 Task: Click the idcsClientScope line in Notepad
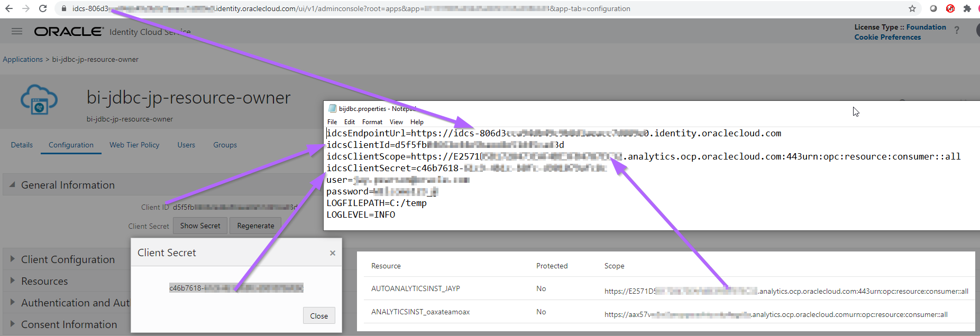coord(644,156)
